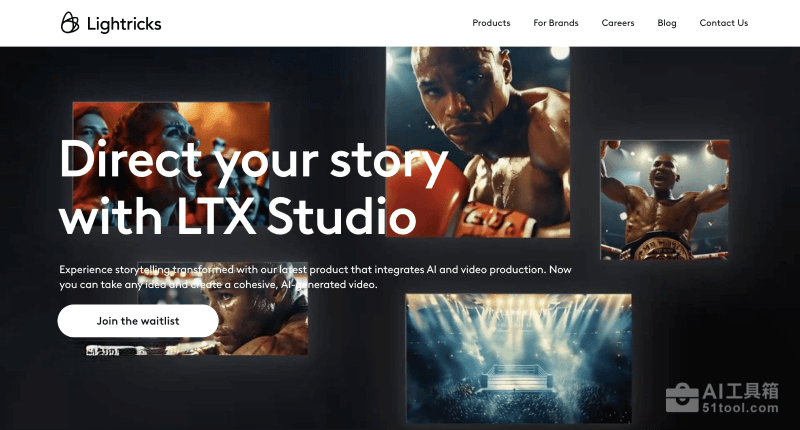Click the "Direct your story" headline line
The width and height of the screenshot is (800, 430).
tap(254, 160)
